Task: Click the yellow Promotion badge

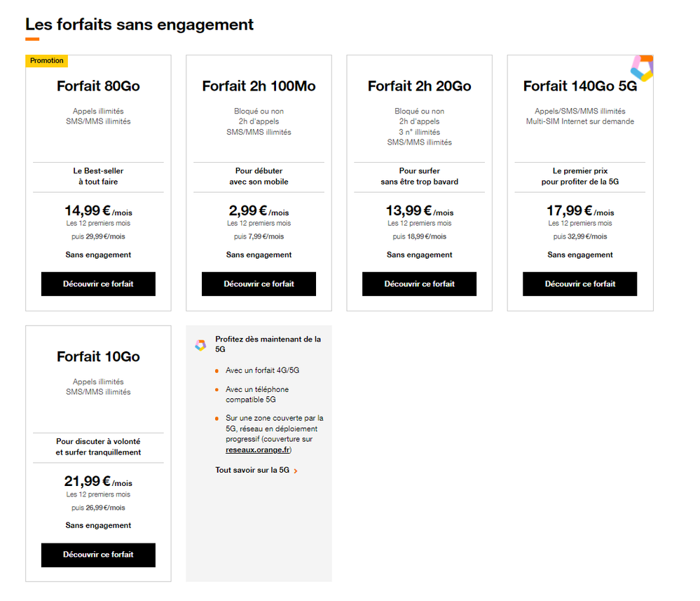Action: [47, 61]
